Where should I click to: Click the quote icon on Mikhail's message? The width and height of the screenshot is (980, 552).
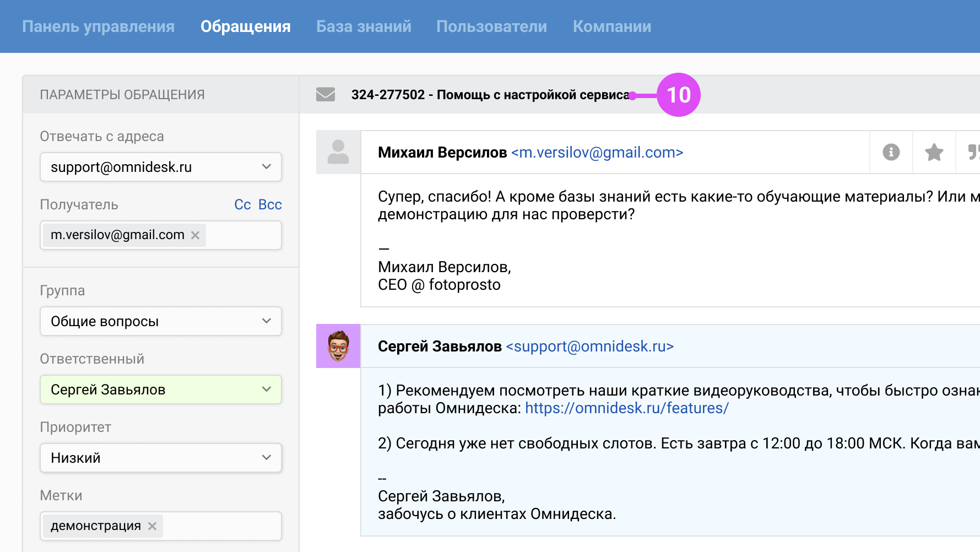973,152
